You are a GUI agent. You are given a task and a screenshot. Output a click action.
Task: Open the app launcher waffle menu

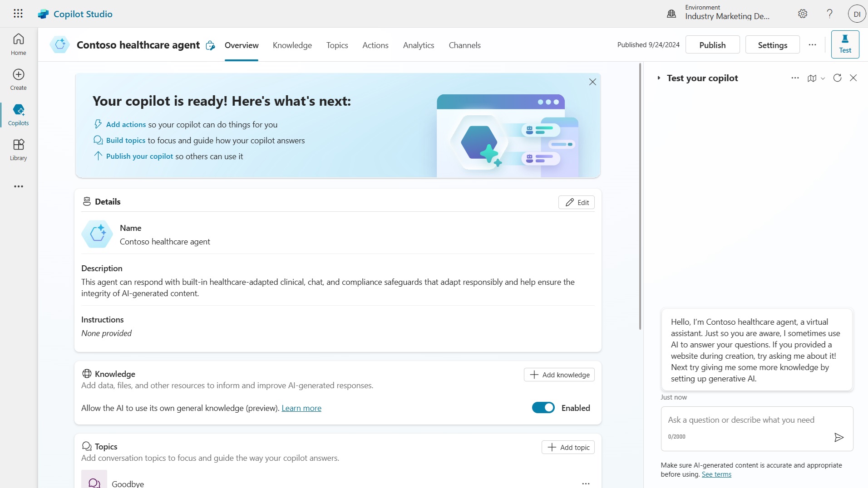[x=18, y=14]
